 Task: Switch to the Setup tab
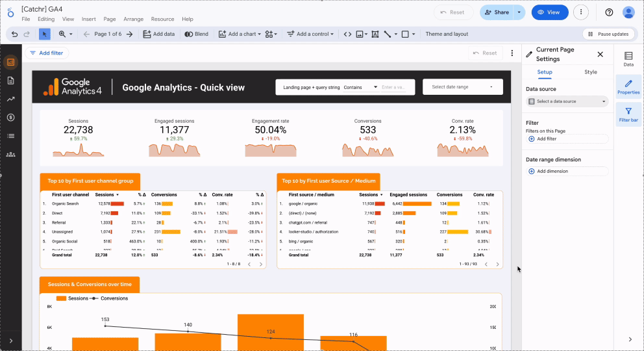545,72
